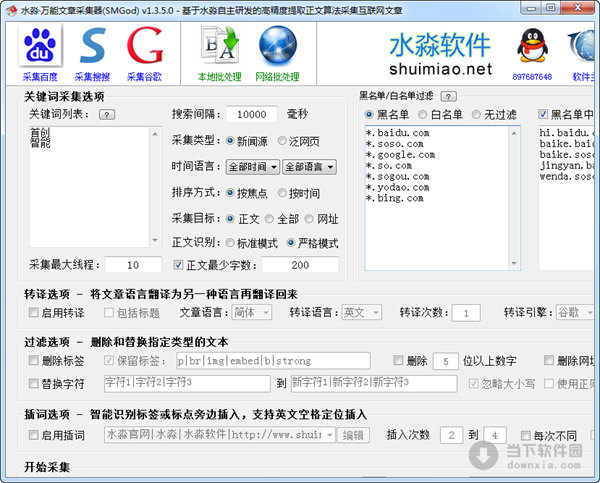Screen dimensions: 600x483
Task: Open 文章语言 简体 dropdown
Action: click(x=251, y=313)
